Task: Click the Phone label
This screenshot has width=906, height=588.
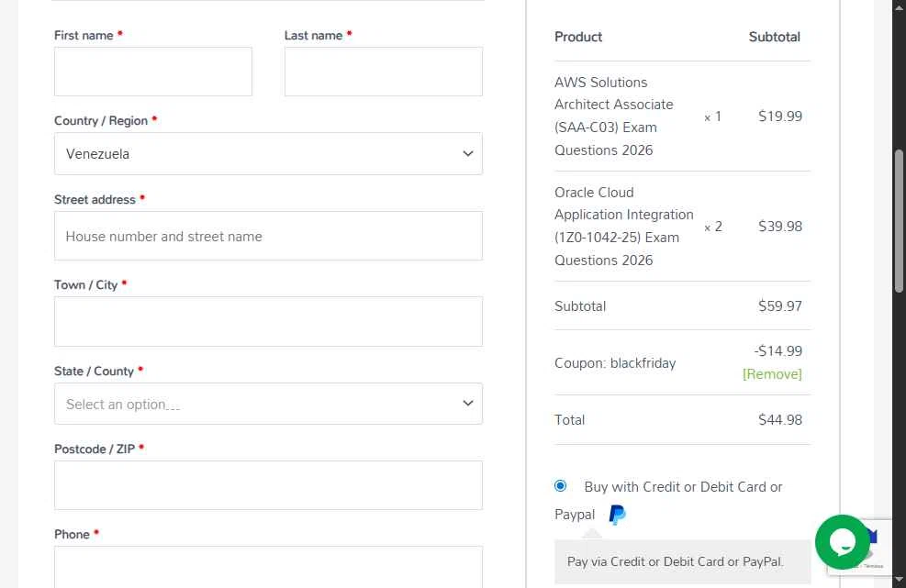Action: (x=72, y=534)
